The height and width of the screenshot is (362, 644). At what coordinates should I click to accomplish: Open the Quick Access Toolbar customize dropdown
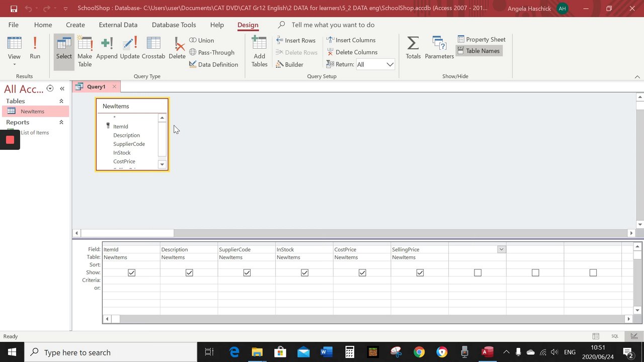[66, 9]
